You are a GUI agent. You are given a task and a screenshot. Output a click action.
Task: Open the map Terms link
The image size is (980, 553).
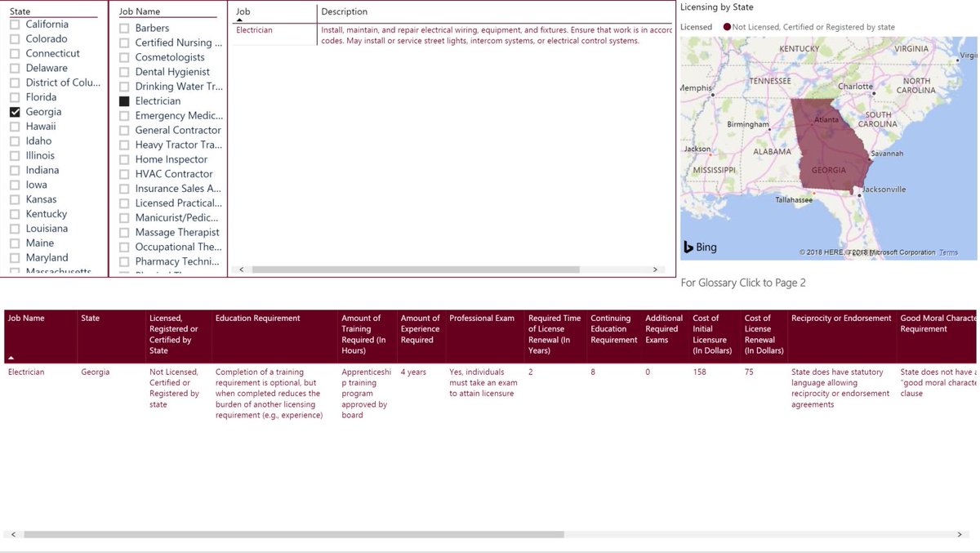[948, 252]
